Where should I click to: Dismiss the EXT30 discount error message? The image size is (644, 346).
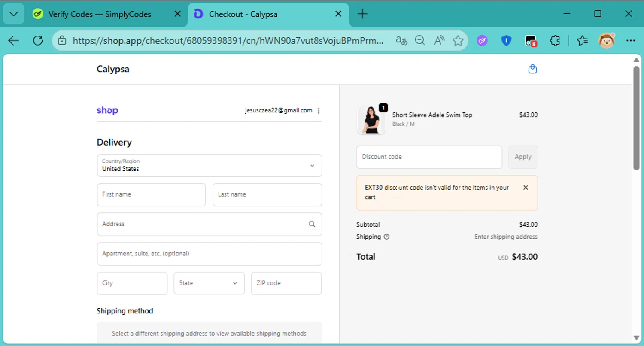click(526, 188)
